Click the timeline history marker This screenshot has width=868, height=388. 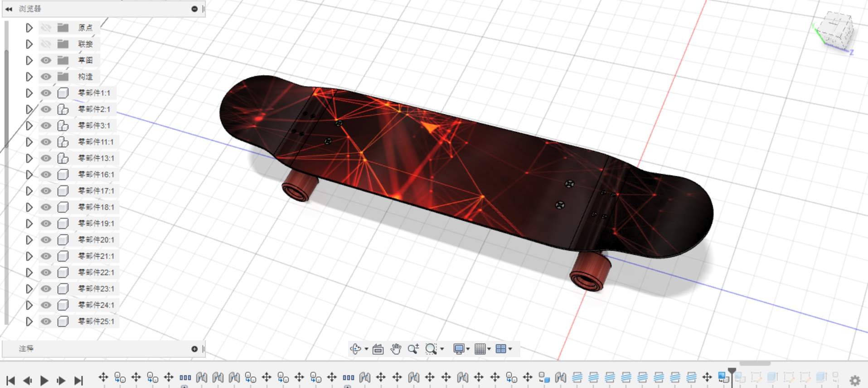pyautogui.click(x=732, y=376)
